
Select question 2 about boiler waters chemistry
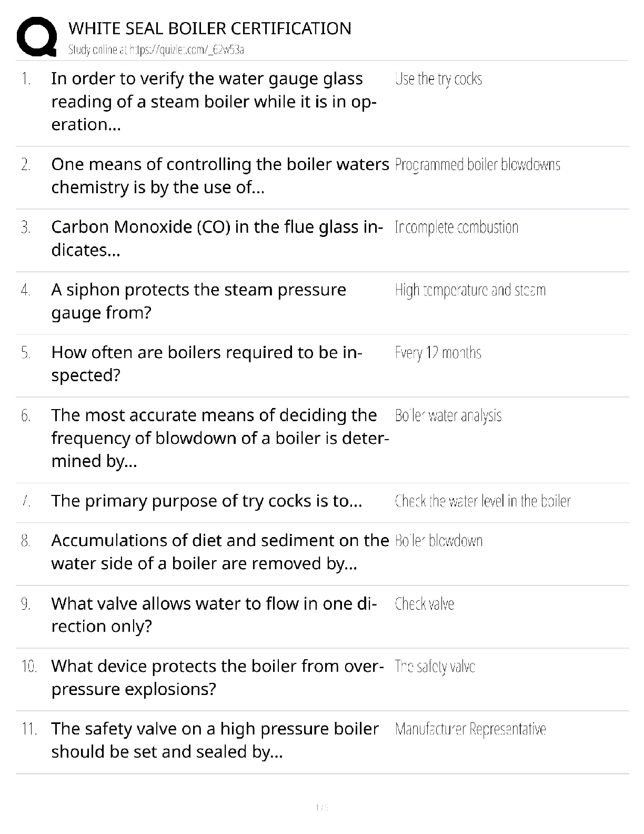point(219,176)
